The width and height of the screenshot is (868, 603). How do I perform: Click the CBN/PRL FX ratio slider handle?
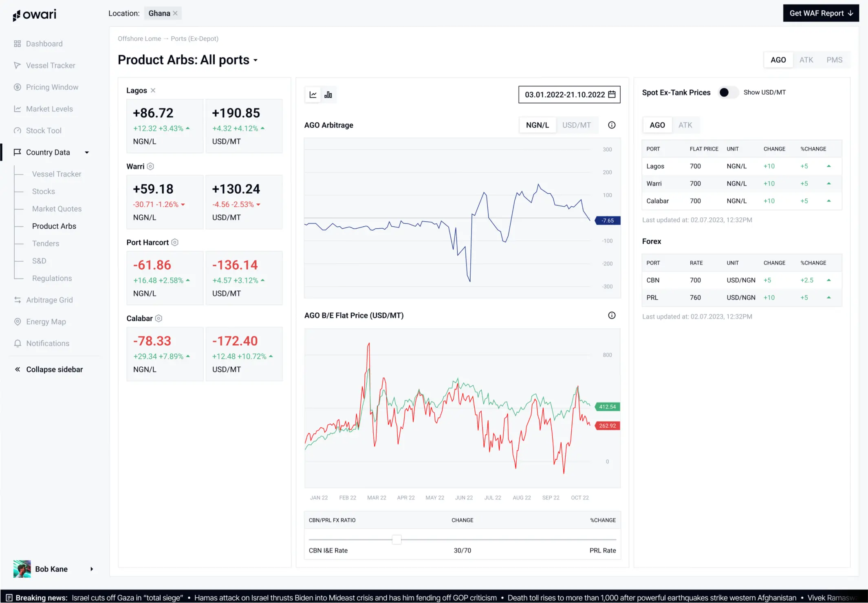click(x=397, y=539)
